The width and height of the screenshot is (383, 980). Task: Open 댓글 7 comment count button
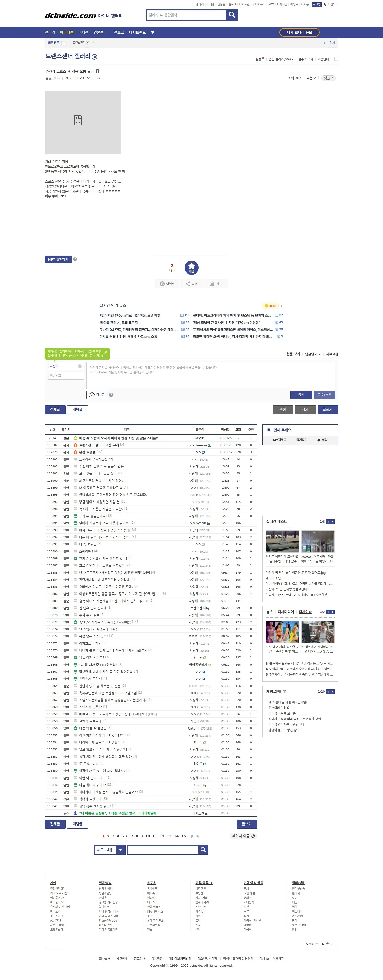(328, 78)
